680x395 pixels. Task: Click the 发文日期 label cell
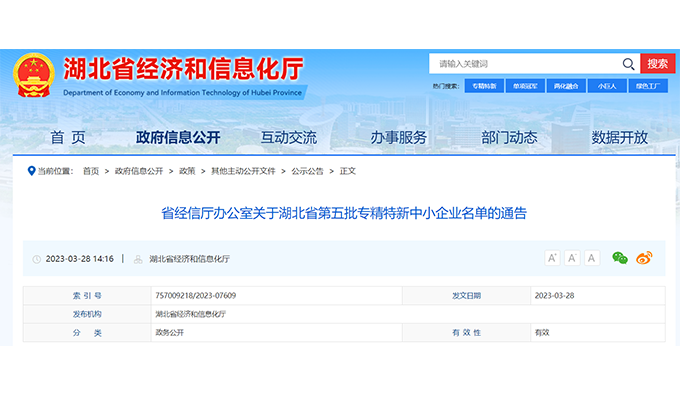466,295
